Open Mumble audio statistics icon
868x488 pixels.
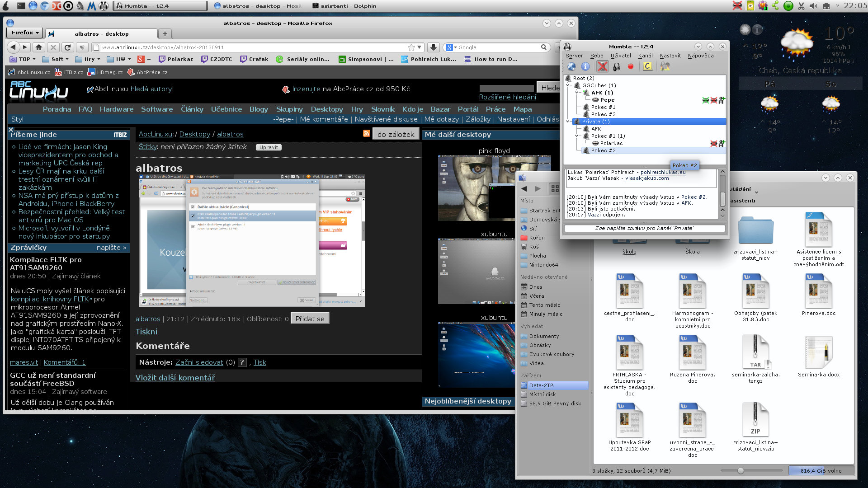pos(665,66)
